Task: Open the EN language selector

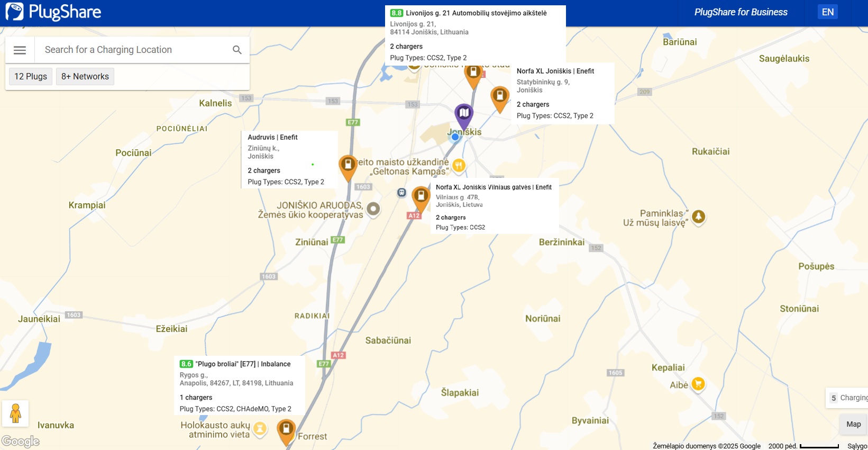Action: click(828, 12)
